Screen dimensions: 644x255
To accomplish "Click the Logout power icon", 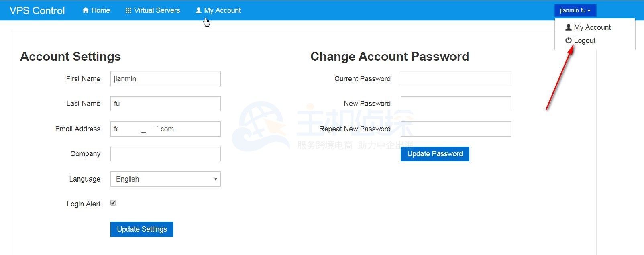I will (568, 41).
